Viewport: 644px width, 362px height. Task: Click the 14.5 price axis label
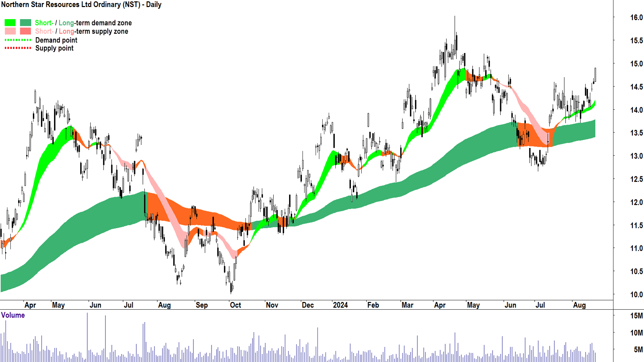tap(636, 87)
